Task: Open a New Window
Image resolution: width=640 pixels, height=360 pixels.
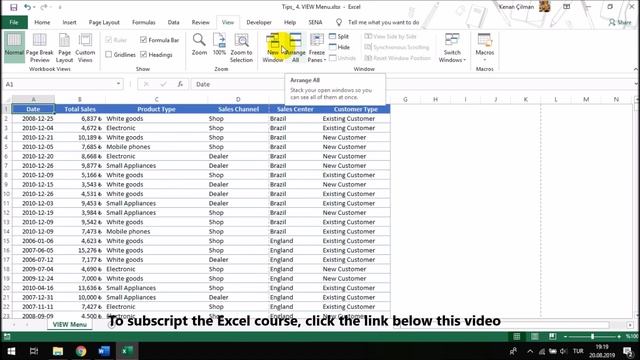Action: click(273, 47)
